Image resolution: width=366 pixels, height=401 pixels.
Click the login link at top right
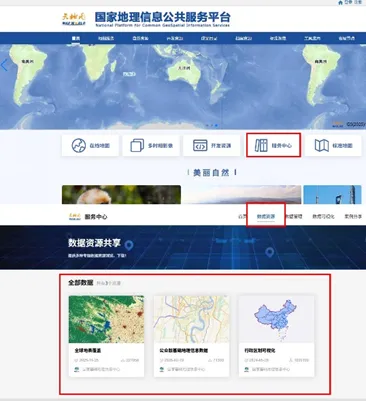click(x=348, y=2)
